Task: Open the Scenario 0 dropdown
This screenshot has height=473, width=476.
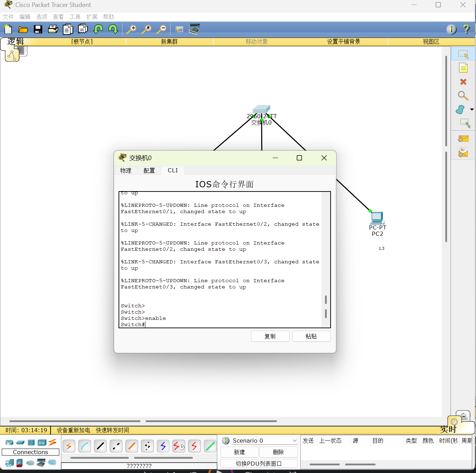Action: [x=264, y=441]
